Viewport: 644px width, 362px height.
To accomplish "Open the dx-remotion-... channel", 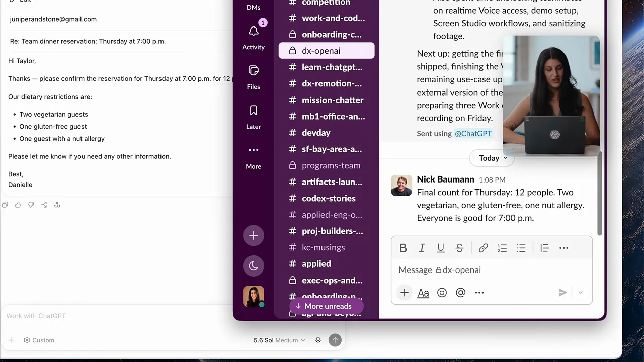I will 327,83.
